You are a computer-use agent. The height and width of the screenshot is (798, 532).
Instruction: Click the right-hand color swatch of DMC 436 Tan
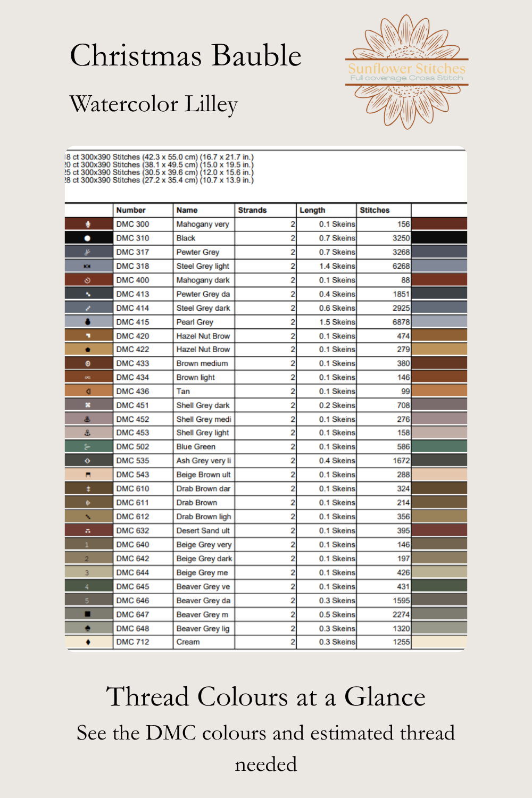pos(439,391)
